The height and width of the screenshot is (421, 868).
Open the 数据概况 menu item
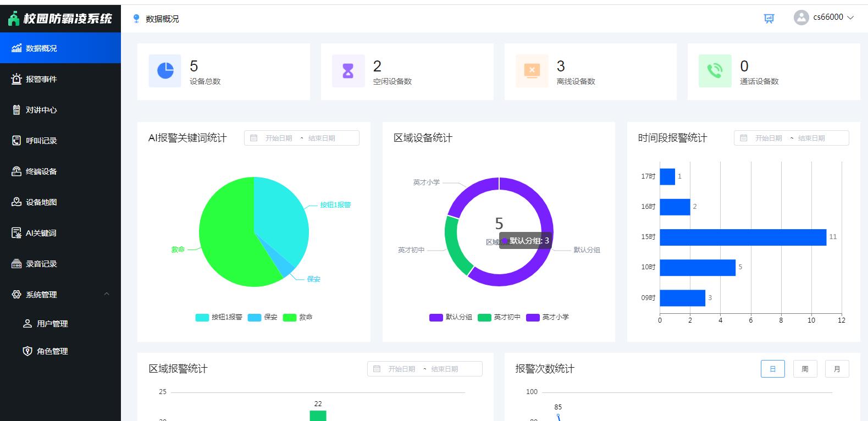[60, 48]
